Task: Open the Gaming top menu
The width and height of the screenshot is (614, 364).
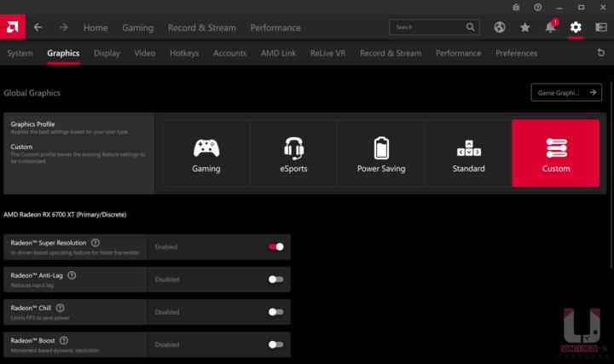Action: [x=138, y=28]
